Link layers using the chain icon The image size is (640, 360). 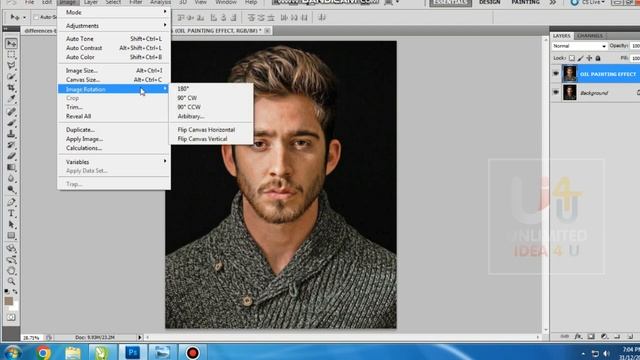[564, 337]
